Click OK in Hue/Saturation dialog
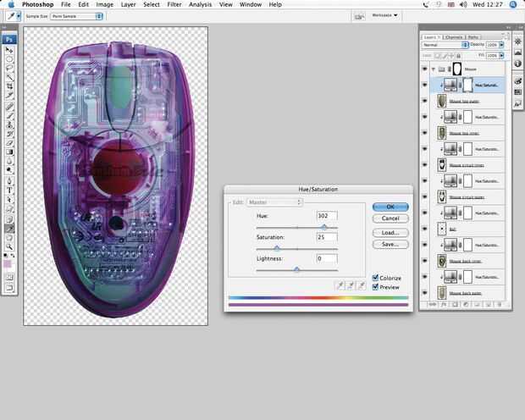 390,207
